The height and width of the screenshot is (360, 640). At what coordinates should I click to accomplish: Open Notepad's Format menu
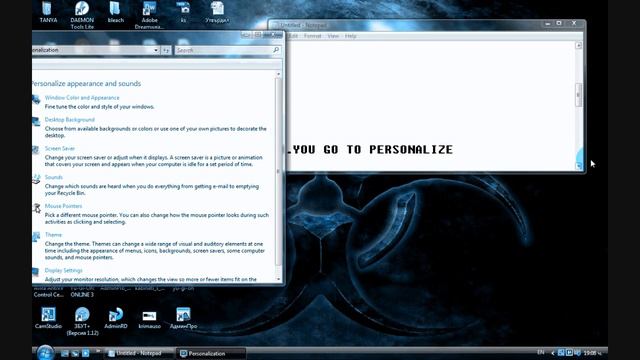[312, 36]
